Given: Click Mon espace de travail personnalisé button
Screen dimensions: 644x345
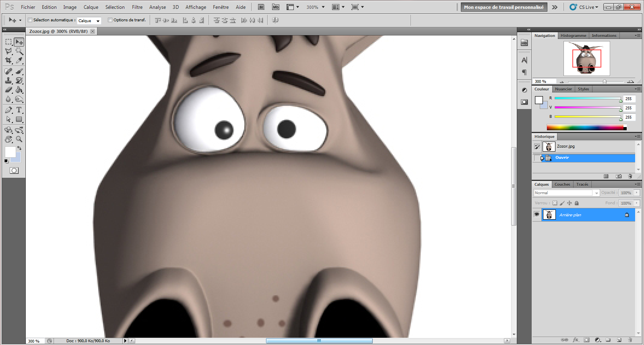Looking at the screenshot, I should 504,7.
